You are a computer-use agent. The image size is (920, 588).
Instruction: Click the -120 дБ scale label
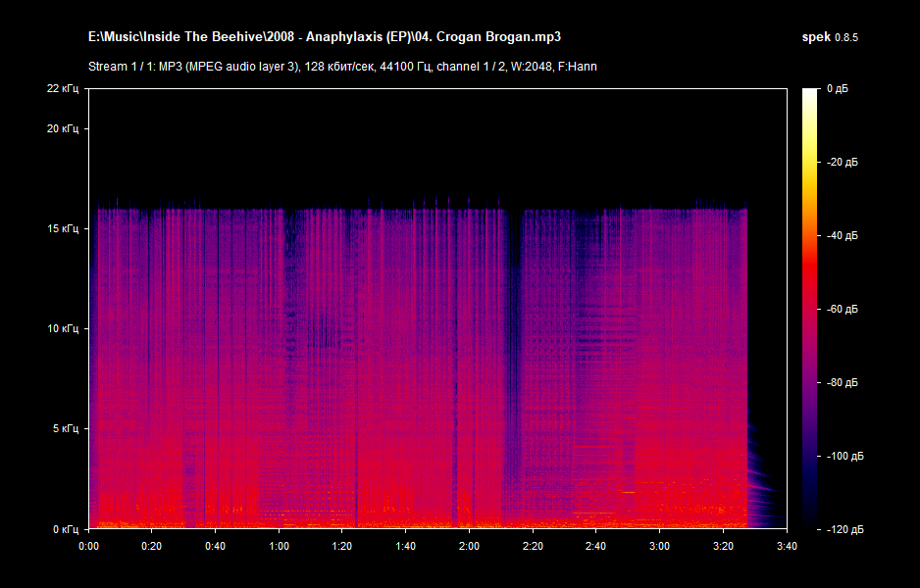point(843,529)
